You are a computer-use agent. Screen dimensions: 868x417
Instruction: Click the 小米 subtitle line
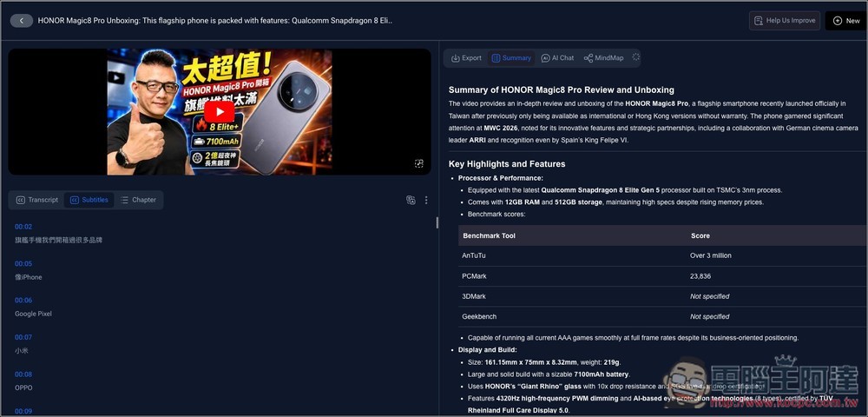point(22,351)
